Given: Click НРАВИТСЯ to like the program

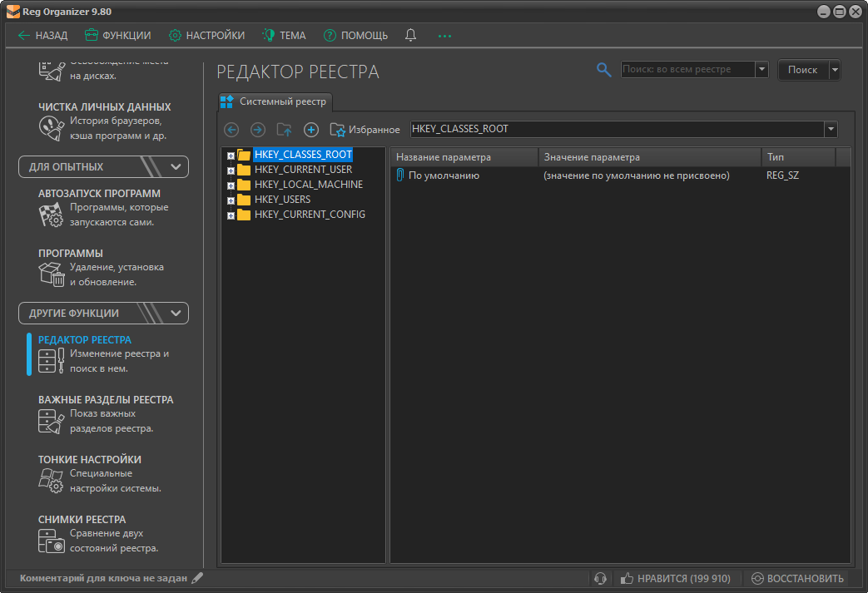Looking at the screenshot, I should pos(676,577).
